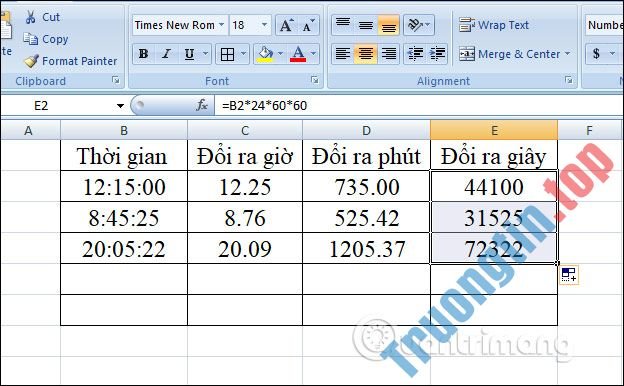Click Merge & Center button
Viewport: 624px width, 386px height.
point(509,54)
